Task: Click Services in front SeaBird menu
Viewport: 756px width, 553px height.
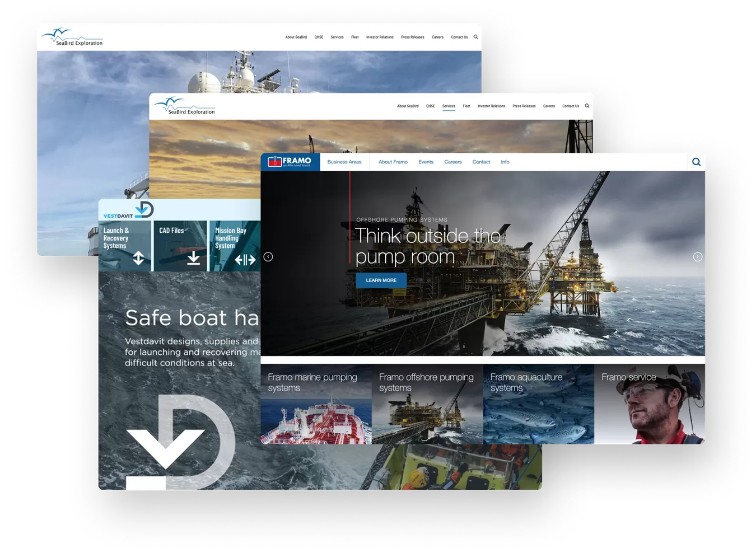Action: (449, 106)
